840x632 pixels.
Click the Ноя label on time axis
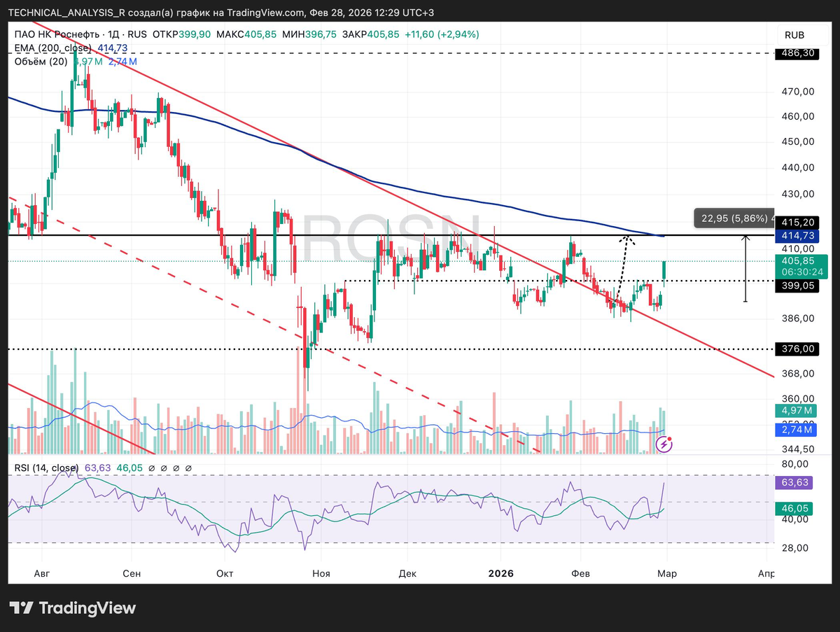pyautogui.click(x=321, y=573)
